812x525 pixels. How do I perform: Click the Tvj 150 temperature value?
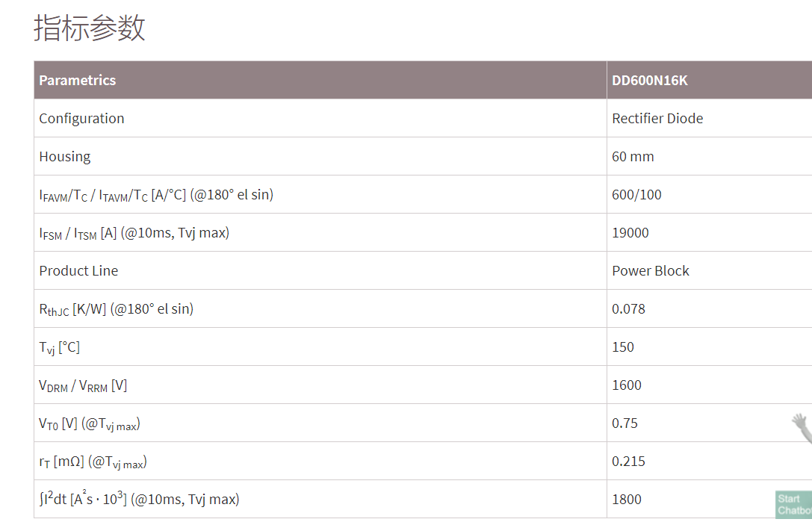[x=623, y=347]
